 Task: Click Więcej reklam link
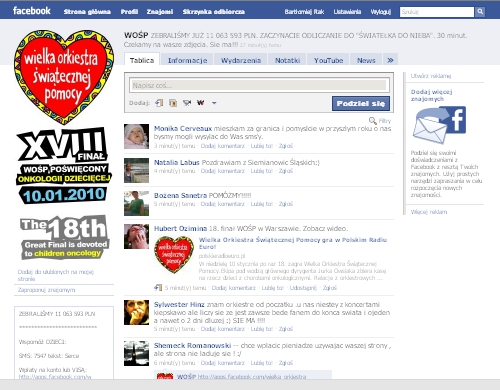(x=429, y=212)
